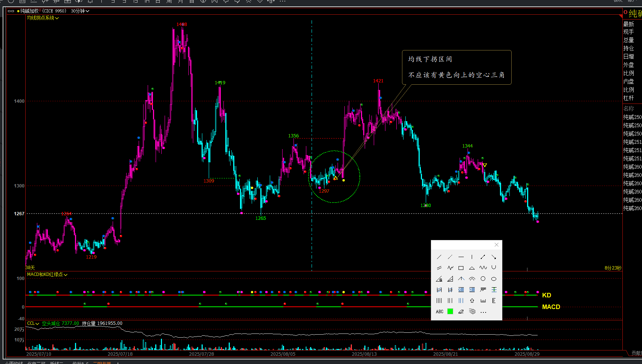Open the MACD和KD红绿点 indicator dropdown
Image resolution: width=642 pixels, height=364 pixels.
click(x=47, y=275)
